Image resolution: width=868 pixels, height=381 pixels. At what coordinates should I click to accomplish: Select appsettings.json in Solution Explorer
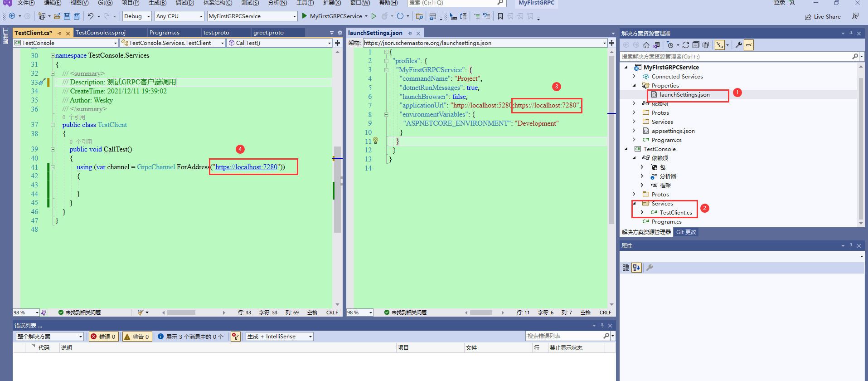pyautogui.click(x=673, y=131)
